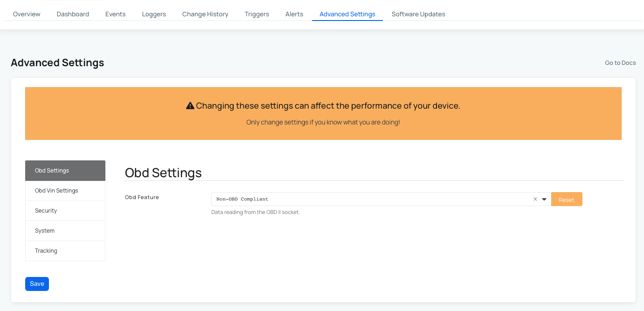Go to the Events tab
Image resolution: width=644 pixels, height=311 pixels.
pos(115,14)
